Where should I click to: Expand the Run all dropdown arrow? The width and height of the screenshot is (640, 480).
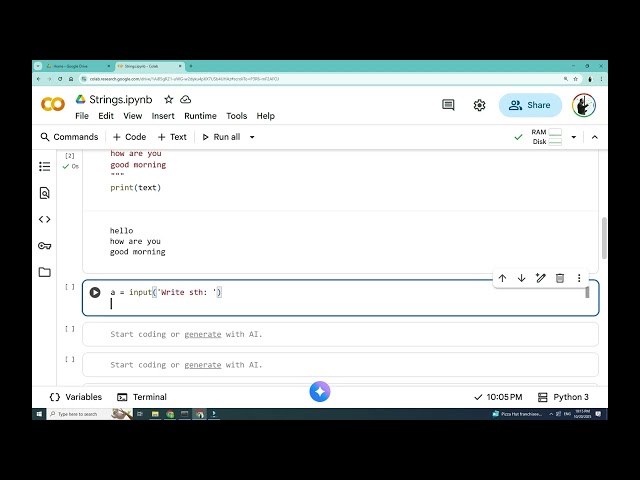[x=252, y=137]
